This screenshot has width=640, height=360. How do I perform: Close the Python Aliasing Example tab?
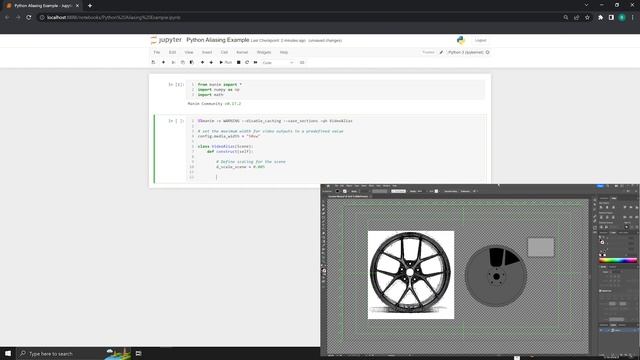[x=77, y=6]
